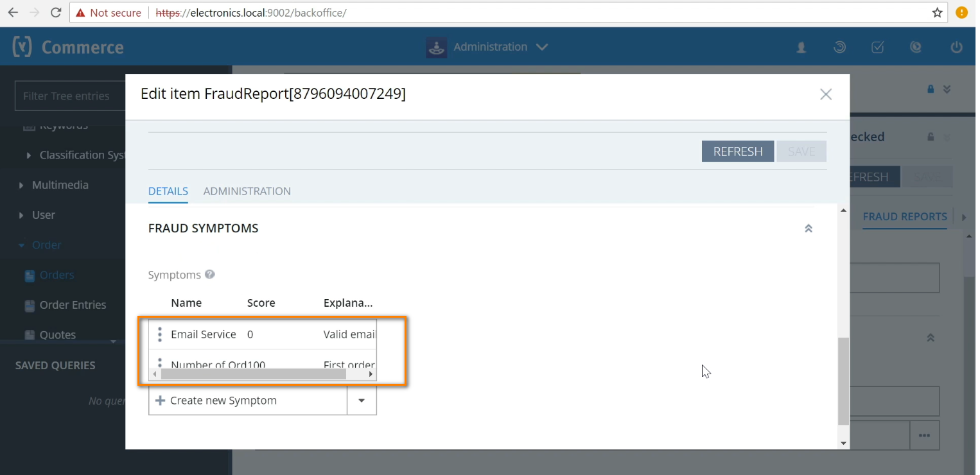The height and width of the screenshot is (475, 980).
Task: Reload the backoffice page
Action: pyautogui.click(x=56, y=12)
